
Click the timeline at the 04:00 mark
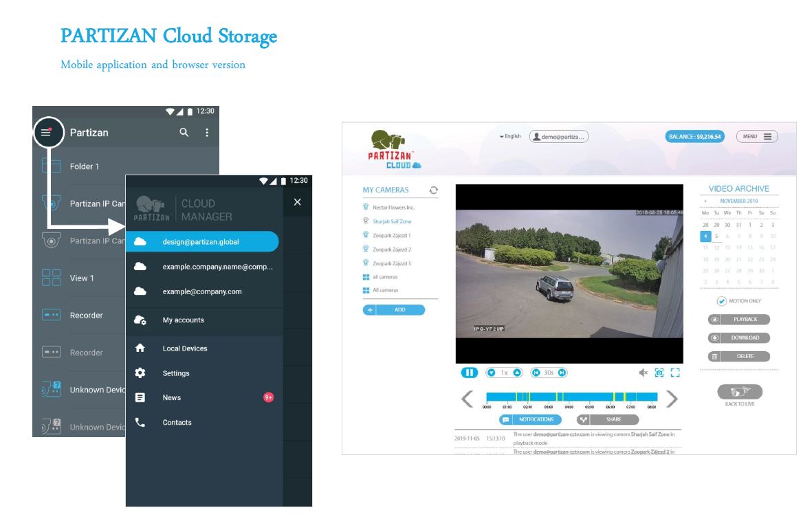[569, 397]
